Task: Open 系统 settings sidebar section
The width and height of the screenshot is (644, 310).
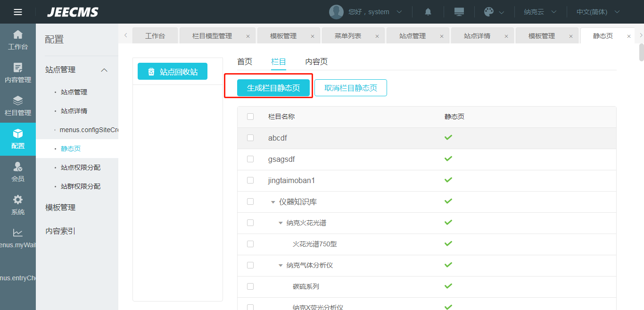Action: pos(18,205)
